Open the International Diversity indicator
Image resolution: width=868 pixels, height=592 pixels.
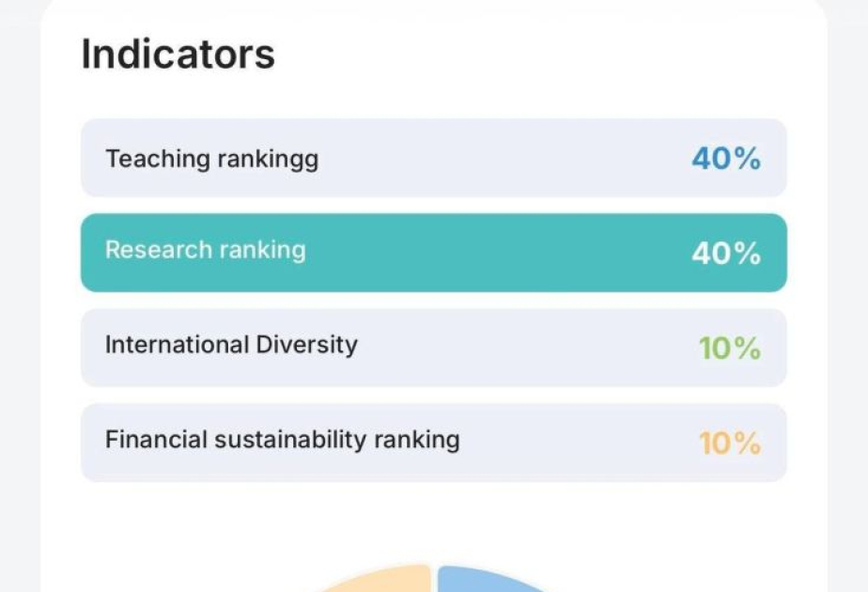click(434, 348)
